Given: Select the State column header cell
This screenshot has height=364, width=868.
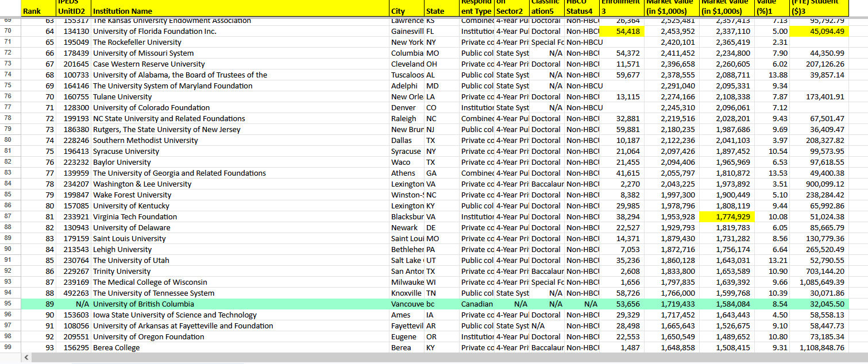Looking at the screenshot, I should (442, 8).
